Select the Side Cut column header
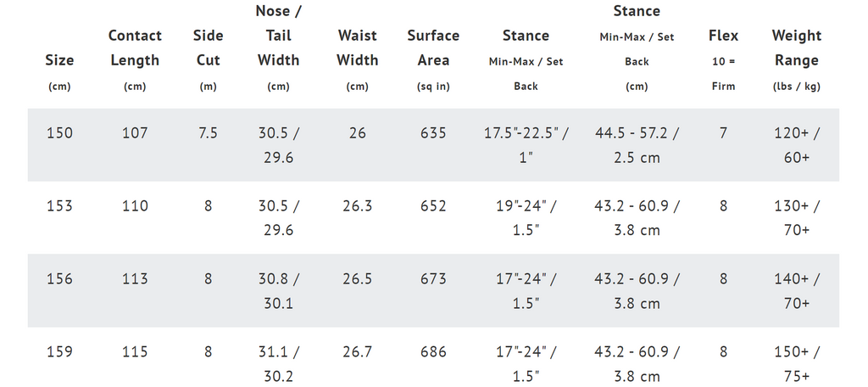The width and height of the screenshot is (868, 387). point(209,59)
